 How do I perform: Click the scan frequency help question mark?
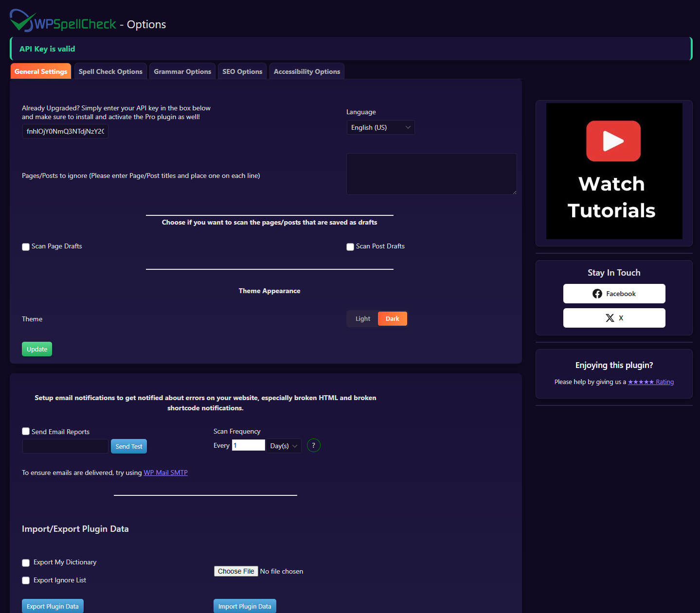314,445
